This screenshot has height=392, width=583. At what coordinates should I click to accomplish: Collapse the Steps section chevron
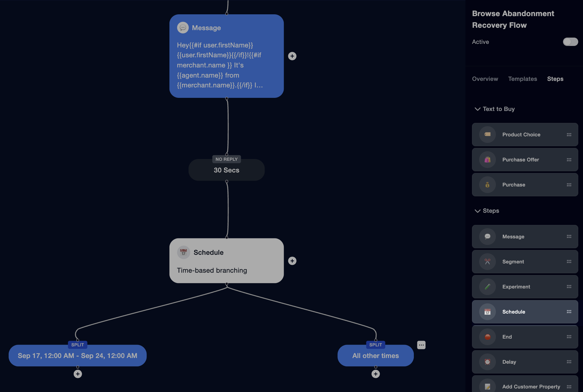pos(477,211)
